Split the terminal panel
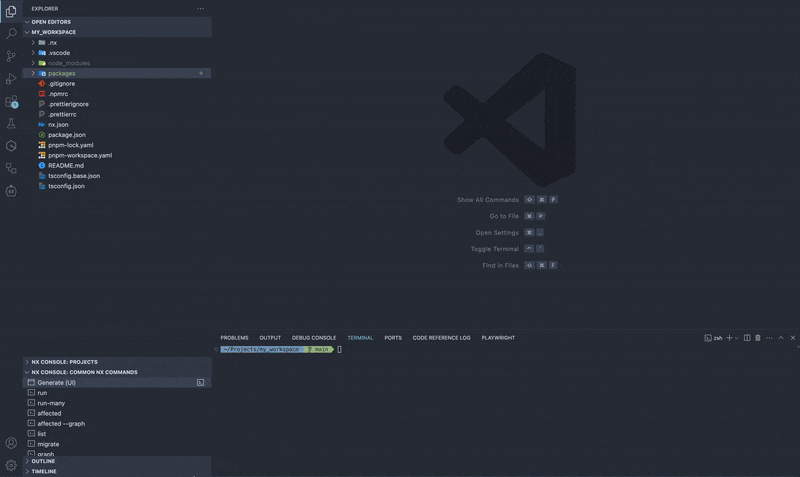The height and width of the screenshot is (477, 800). click(x=747, y=338)
